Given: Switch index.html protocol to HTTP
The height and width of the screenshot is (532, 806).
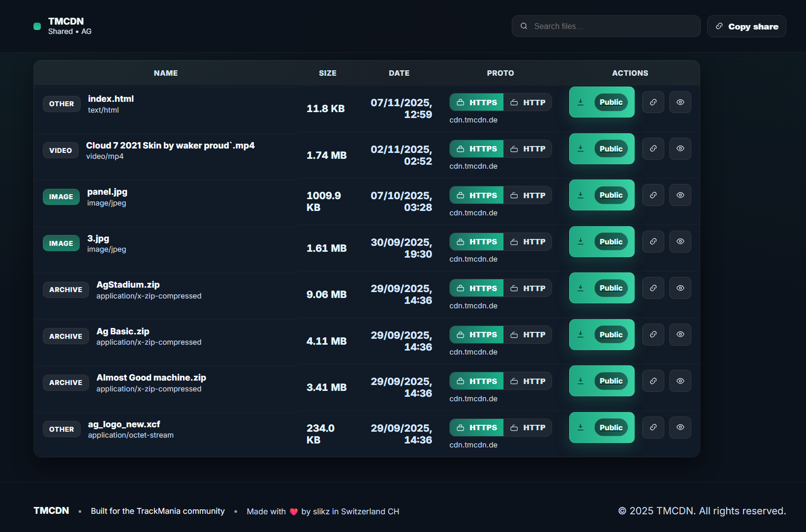Looking at the screenshot, I should pos(527,102).
